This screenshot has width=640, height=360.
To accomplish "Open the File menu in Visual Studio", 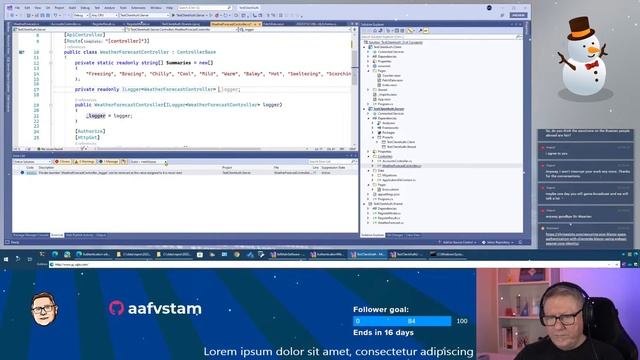I will [17, 8].
